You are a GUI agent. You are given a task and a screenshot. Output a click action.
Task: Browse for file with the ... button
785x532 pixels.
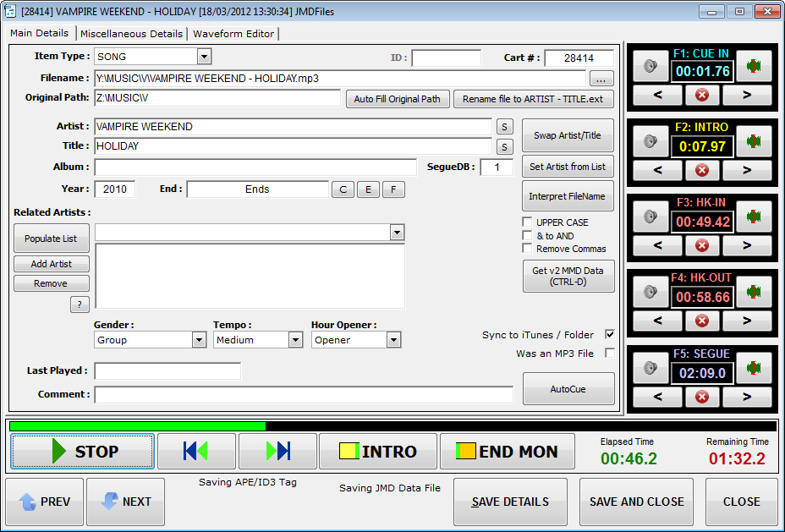[x=601, y=79]
